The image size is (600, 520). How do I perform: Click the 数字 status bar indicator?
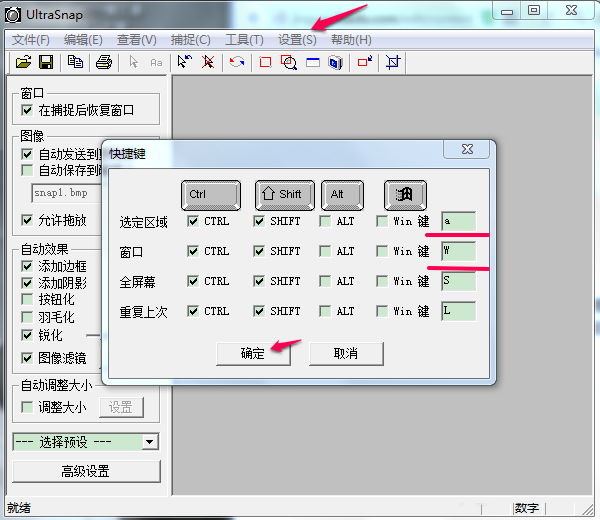[x=527, y=508]
